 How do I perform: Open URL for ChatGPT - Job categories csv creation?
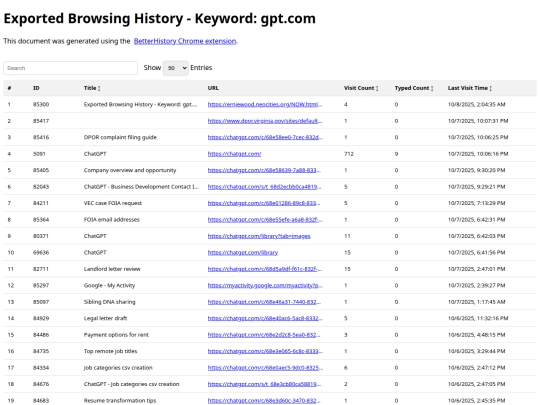(x=264, y=384)
